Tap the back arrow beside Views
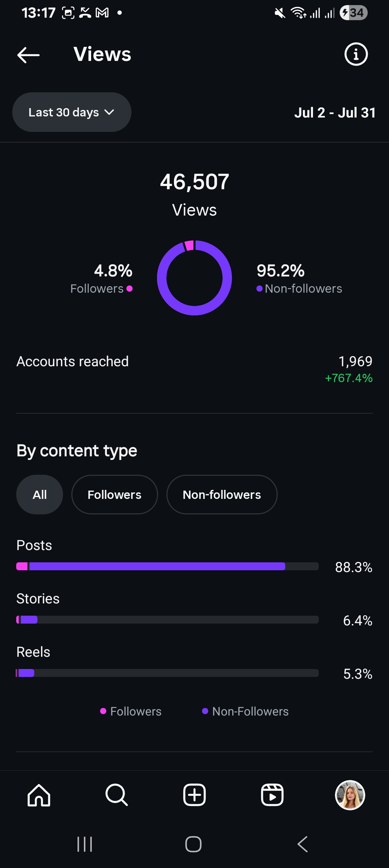Viewport: 389px width, 868px height. pos(28,55)
